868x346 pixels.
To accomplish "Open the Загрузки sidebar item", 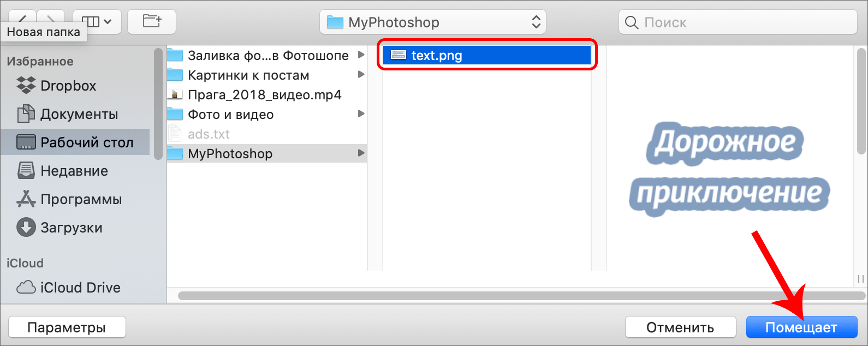I will (x=71, y=228).
